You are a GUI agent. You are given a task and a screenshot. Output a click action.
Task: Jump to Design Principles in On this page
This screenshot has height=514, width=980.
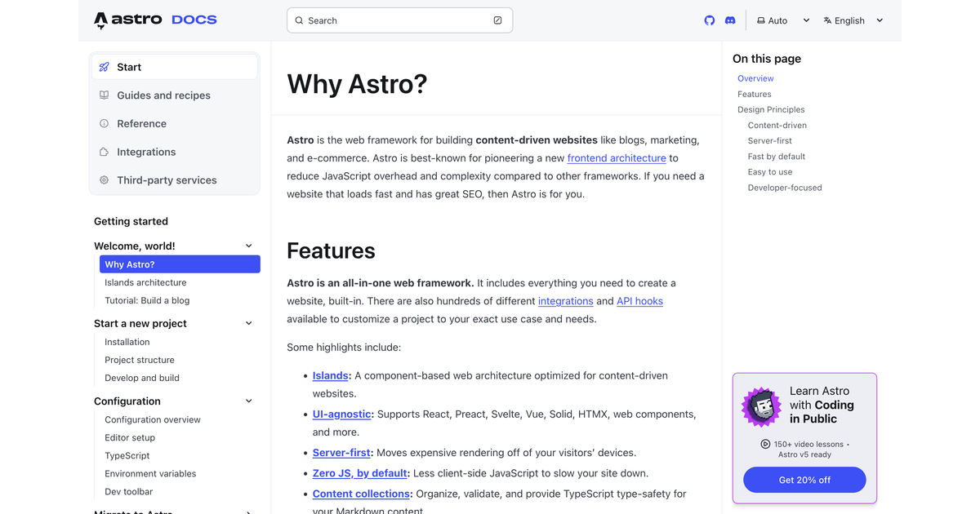pos(771,109)
